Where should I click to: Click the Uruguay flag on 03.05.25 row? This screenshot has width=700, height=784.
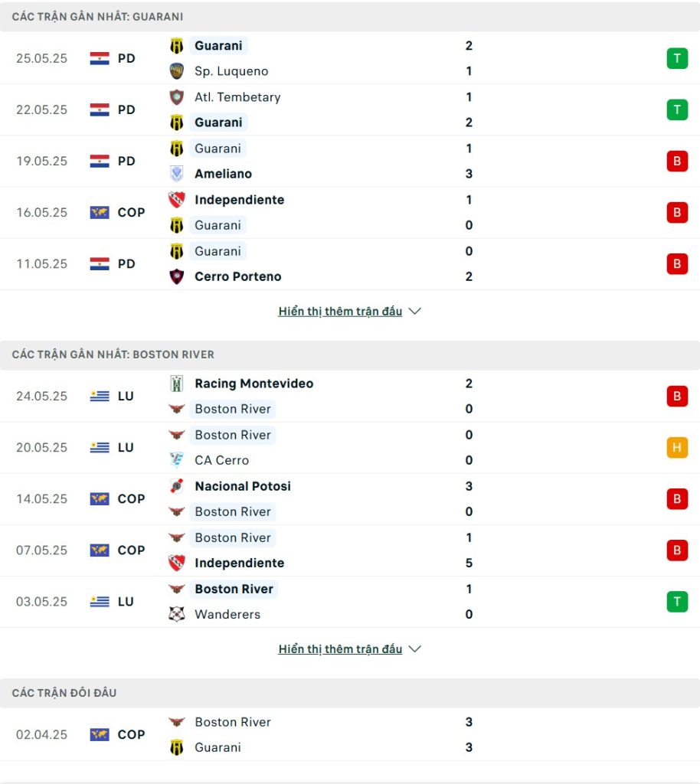click(x=100, y=602)
